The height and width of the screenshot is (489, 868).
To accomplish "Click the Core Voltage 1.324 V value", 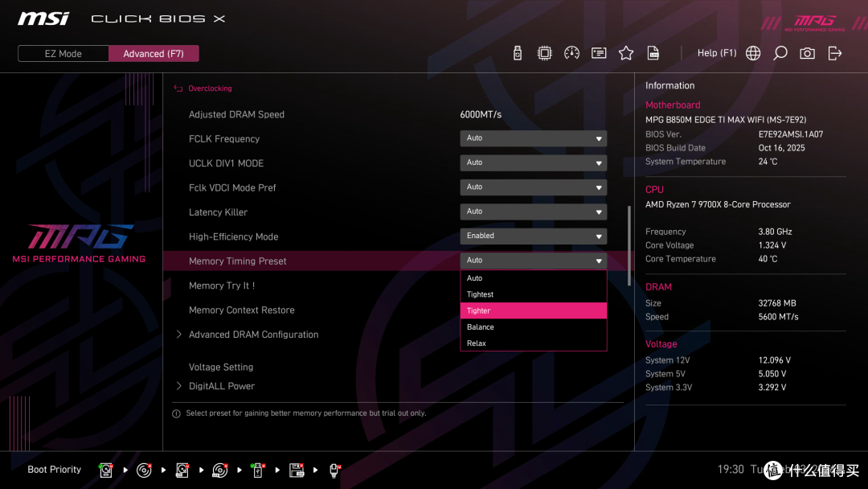I will click(772, 245).
